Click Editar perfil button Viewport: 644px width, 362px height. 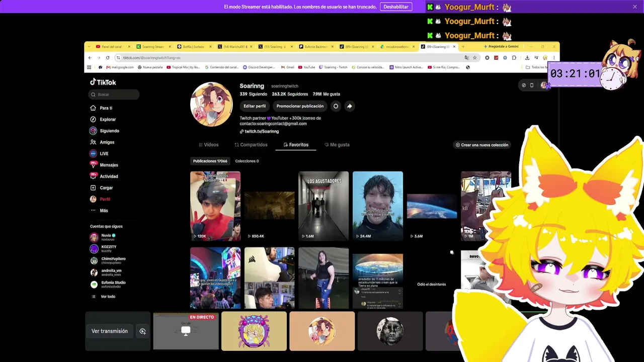tap(255, 106)
